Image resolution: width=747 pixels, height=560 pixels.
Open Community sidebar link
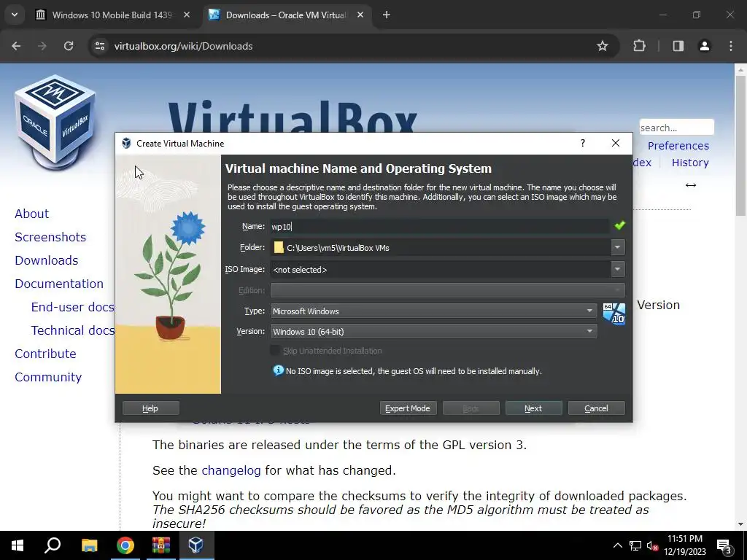click(48, 377)
